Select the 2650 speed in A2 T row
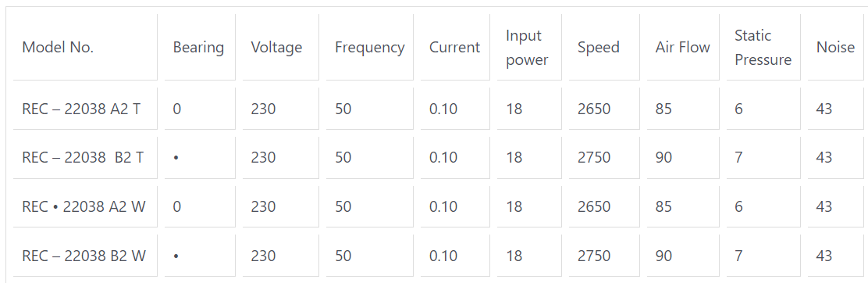 tap(594, 109)
